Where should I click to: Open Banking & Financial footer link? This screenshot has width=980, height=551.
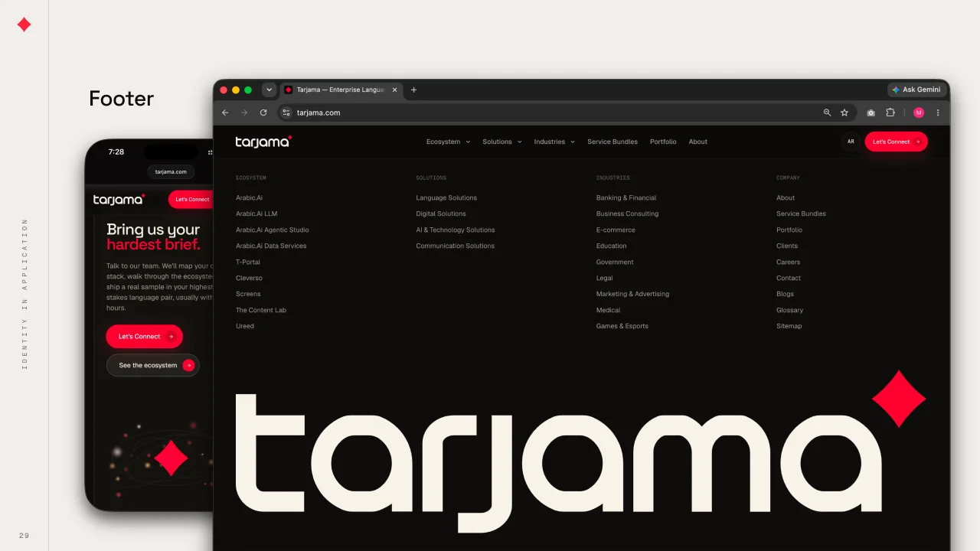coord(626,197)
